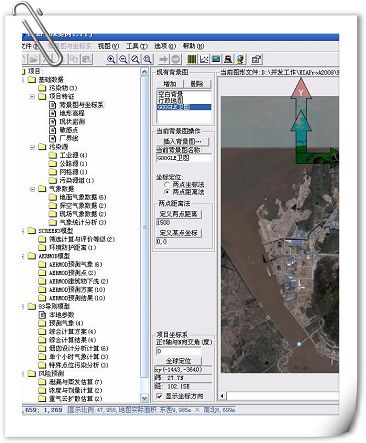
Task: Click the third magnifier zoom icon
Action: click(x=135, y=59)
